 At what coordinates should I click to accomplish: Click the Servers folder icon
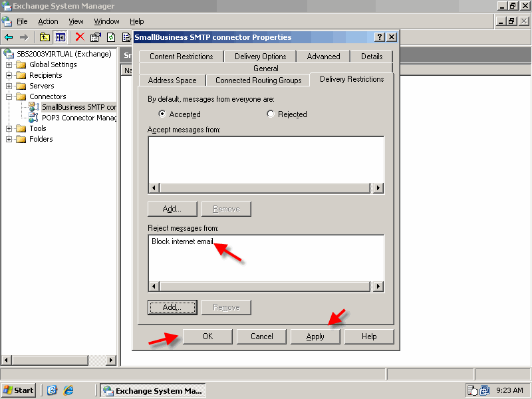(x=21, y=86)
